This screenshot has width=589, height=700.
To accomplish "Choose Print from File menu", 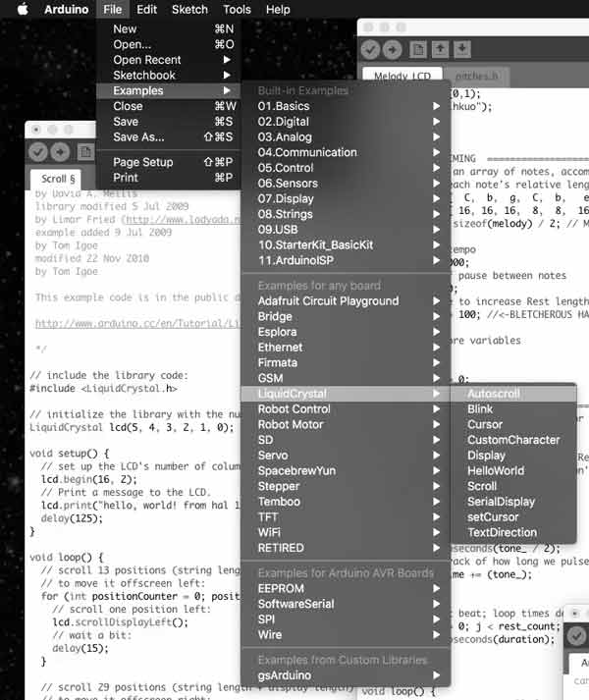I will click(169, 178).
